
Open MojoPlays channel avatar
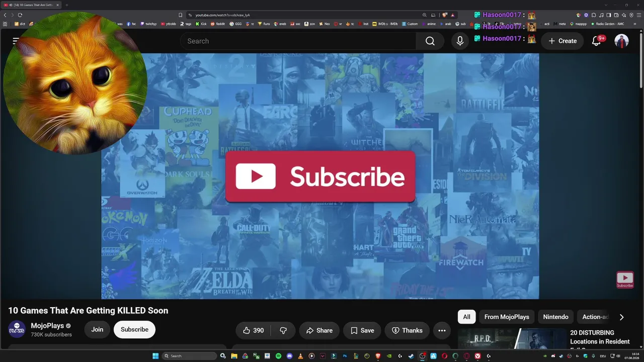17,329
